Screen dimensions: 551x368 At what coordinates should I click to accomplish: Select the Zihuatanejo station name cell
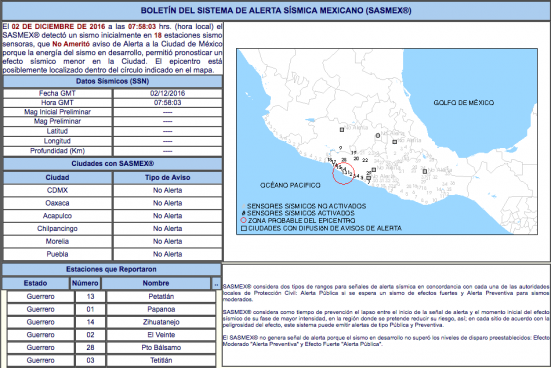point(161,322)
